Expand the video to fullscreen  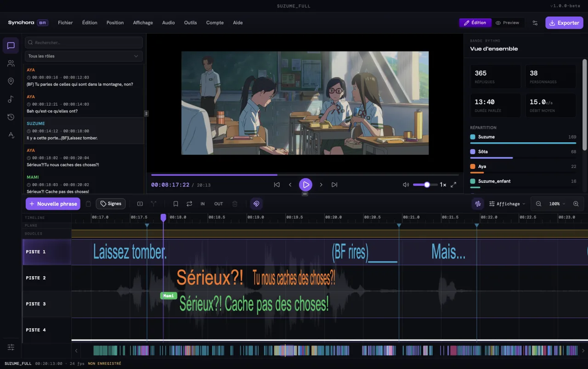pyautogui.click(x=453, y=184)
